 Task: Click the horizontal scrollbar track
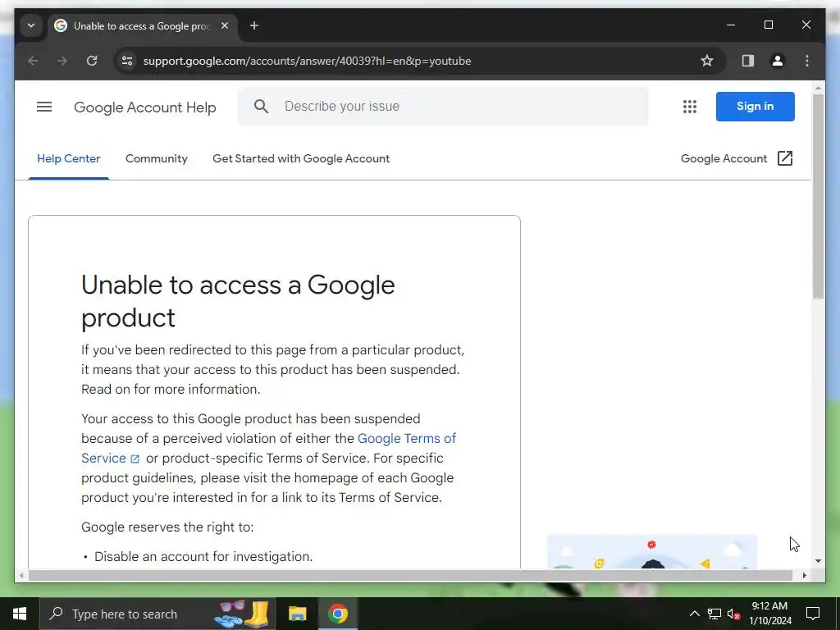410,575
